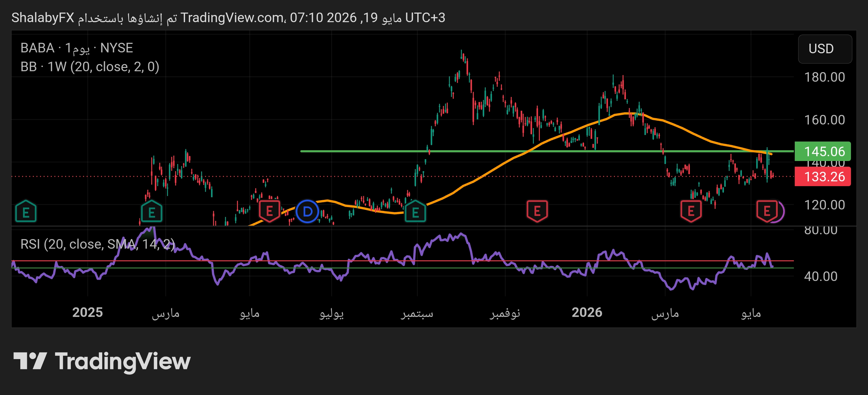Click the RSI (20, close, SMA, 14, 2) label
The height and width of the screenshot is (395, 868).
(98, 244)
